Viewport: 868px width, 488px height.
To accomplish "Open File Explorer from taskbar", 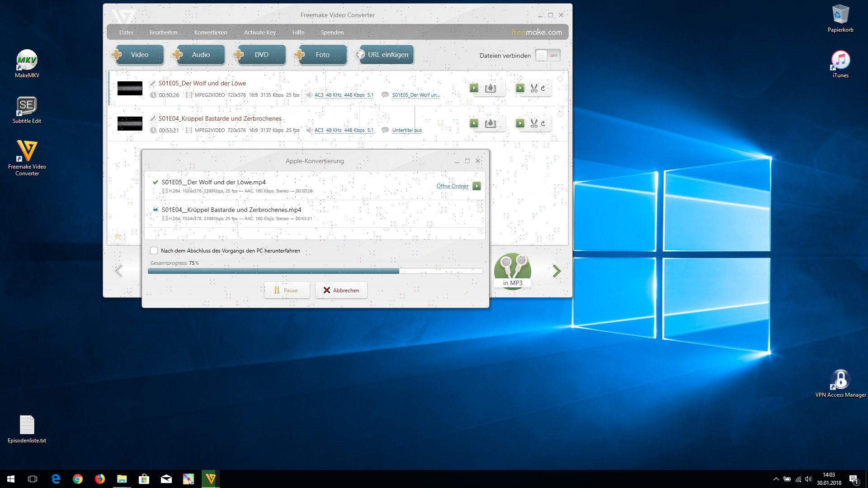I will tap(122, 479).
